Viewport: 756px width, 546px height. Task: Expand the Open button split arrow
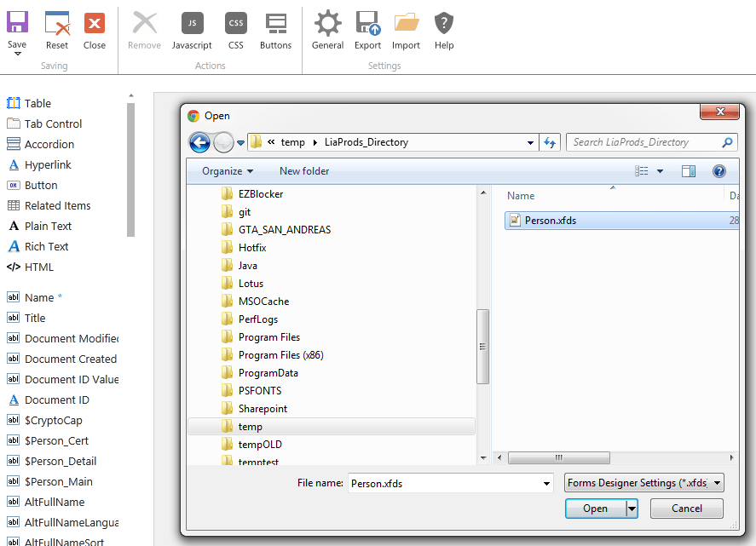(x=632, y=509)
